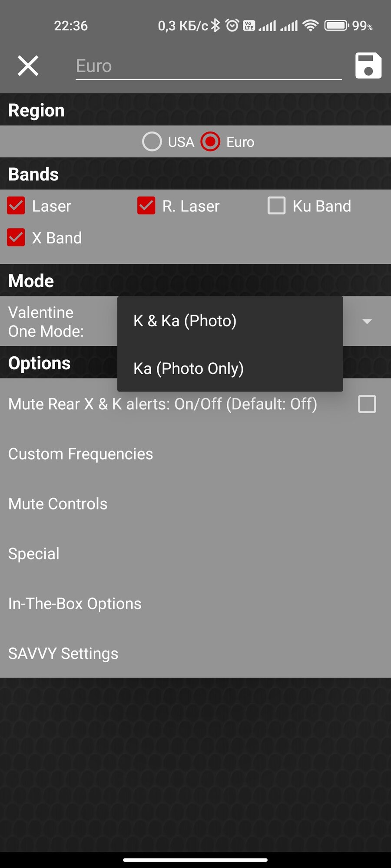Tap the Bluetooth status icon
This screenshot has width=391, height=868.
pyautogui.click(x=216, y=26)
